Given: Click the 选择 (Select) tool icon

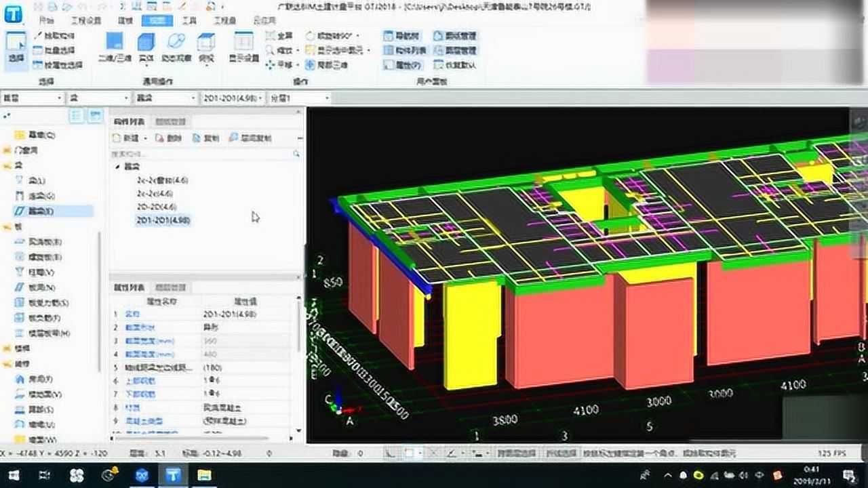Looking at the screenshot, I should pos(16,47).
